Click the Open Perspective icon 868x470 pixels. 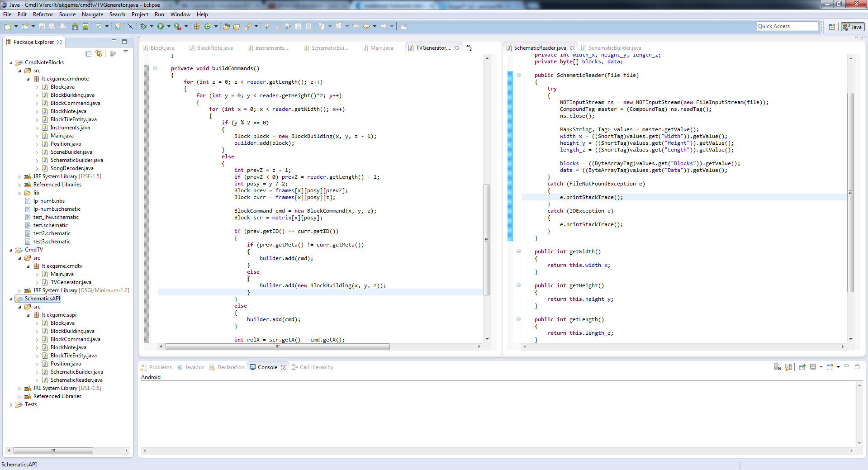point(832,27)
